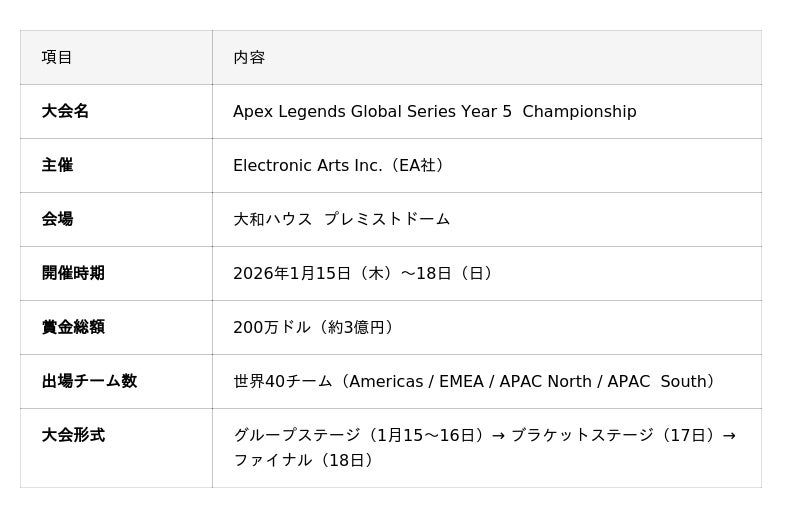Image resolution: width=800 pixels, height=518 pixels.
Task: Select the 主催 row label
Action: (57, 165)
